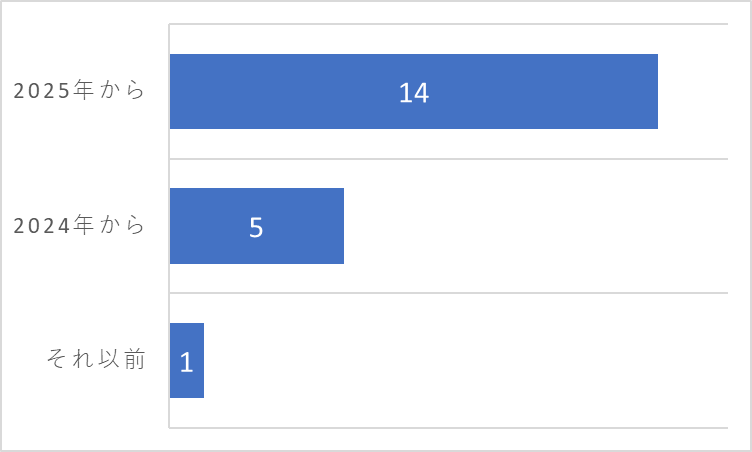Select gridline between 2024年から and それ以前 rows
The height and width of the screenshot is (452, 752).
click(448, 293)
